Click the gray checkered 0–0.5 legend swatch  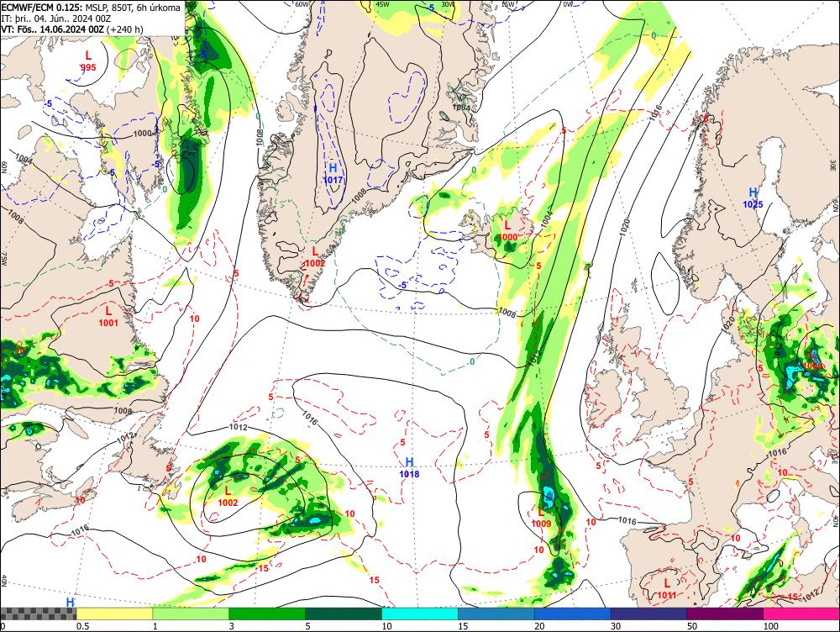(39, 614)
